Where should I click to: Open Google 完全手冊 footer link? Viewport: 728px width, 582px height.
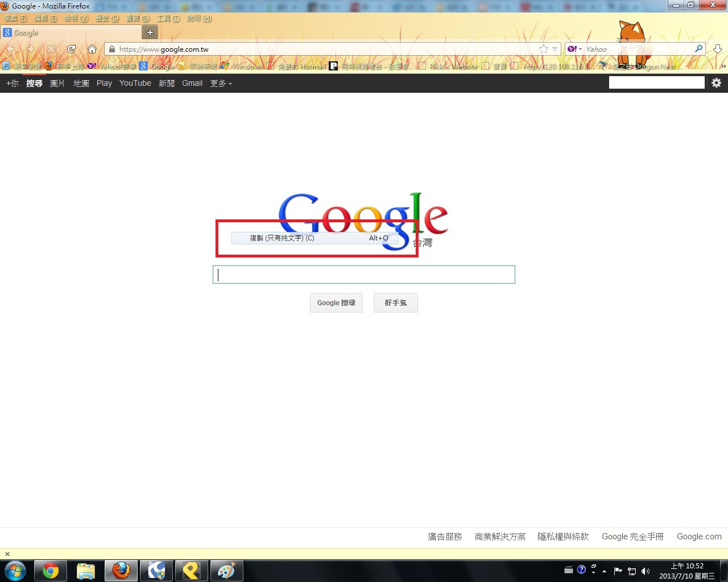click(632, 537)
